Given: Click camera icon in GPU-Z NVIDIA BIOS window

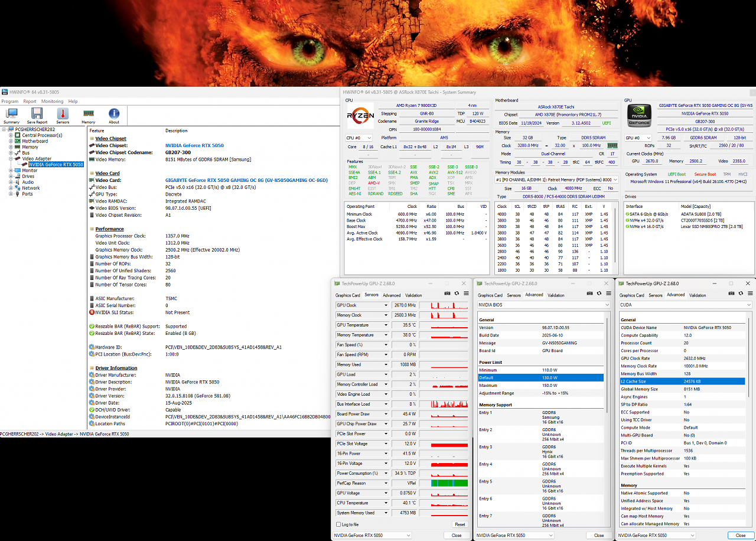Looking at the screenshot, I should pos(590,293).
